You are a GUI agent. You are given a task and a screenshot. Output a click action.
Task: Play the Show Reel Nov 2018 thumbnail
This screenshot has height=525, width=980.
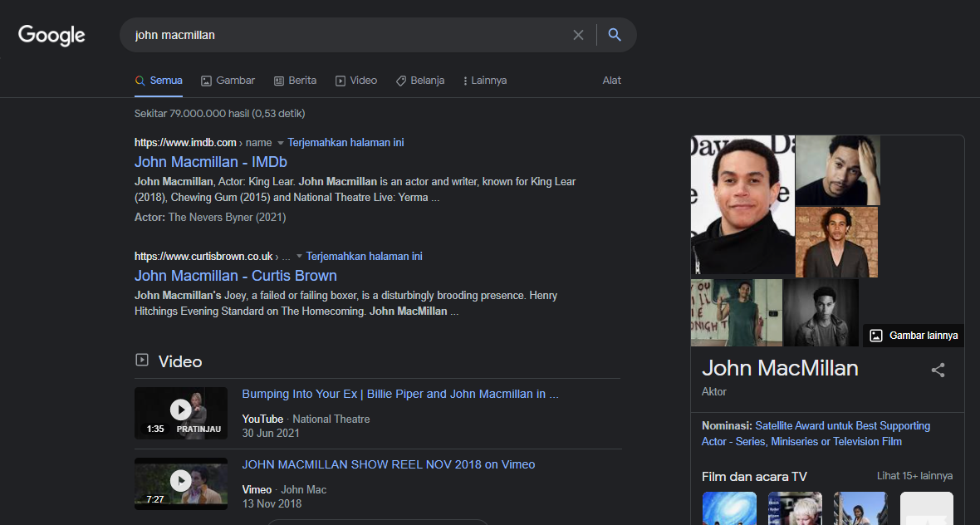point(180,483)
